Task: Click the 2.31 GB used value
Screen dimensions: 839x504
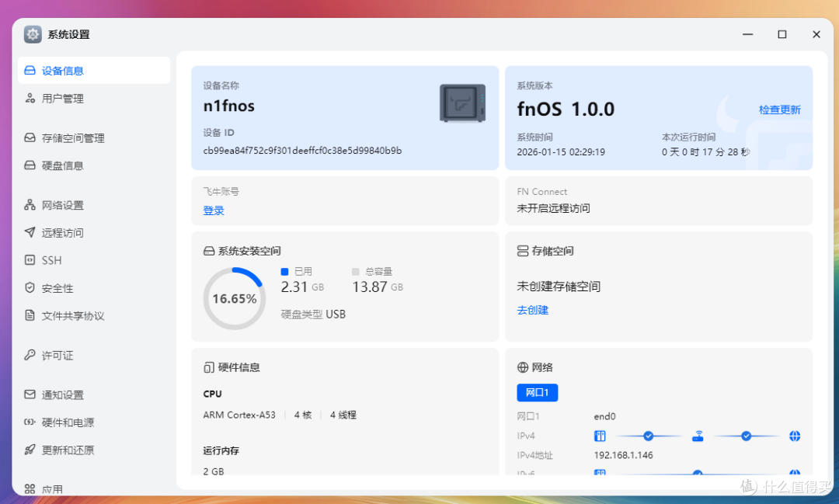Action: click(302, 287)
